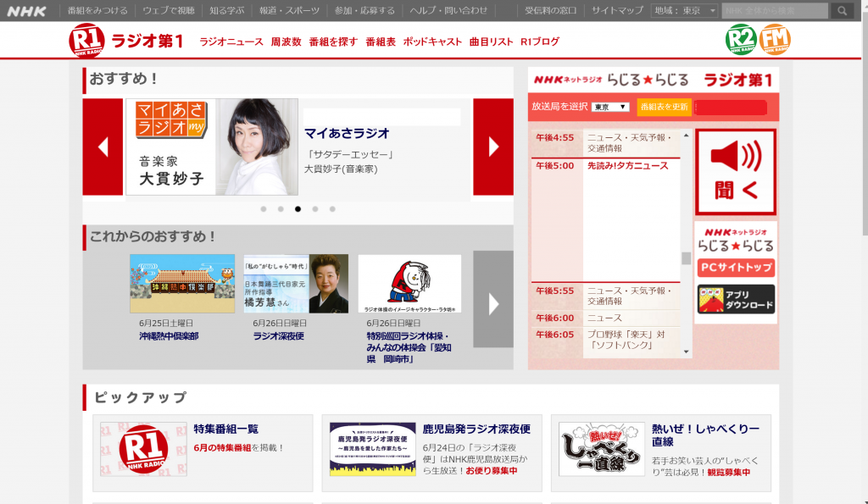Select third carousel pagination dot
The width and height of the screenshot is (868, 504).
point(298,209)
